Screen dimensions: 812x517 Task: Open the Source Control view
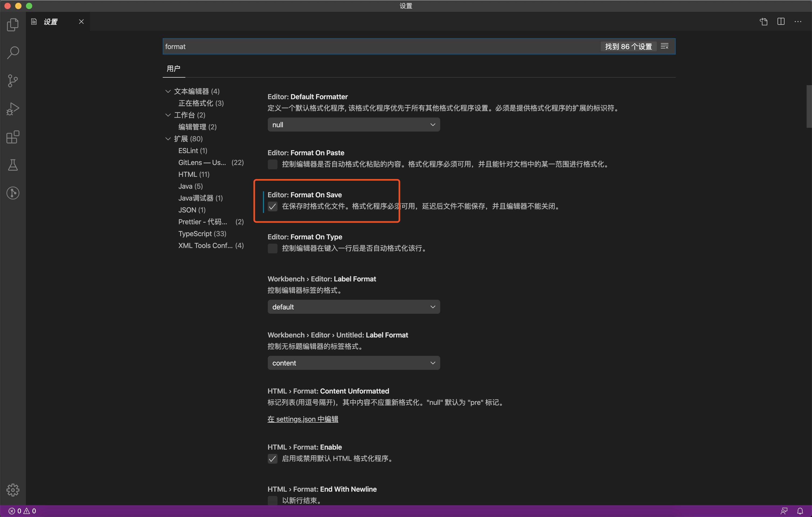click(x=13, y=81)
